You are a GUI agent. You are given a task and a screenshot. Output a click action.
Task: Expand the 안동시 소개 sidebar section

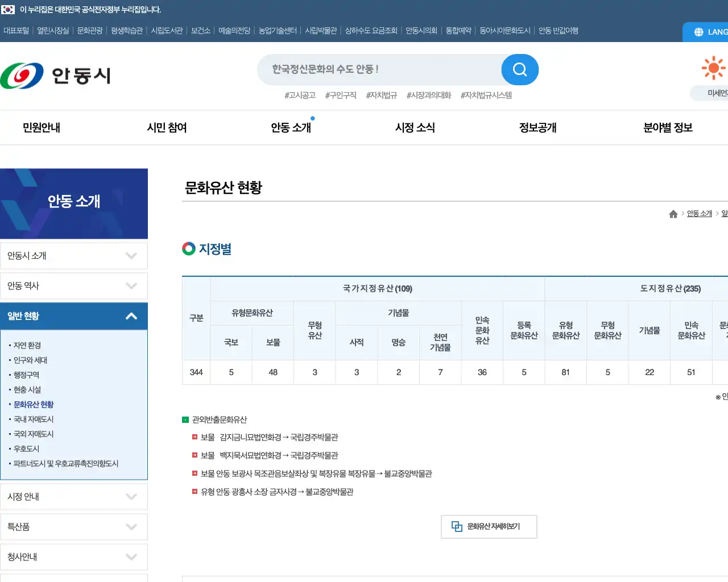point(74,256)
